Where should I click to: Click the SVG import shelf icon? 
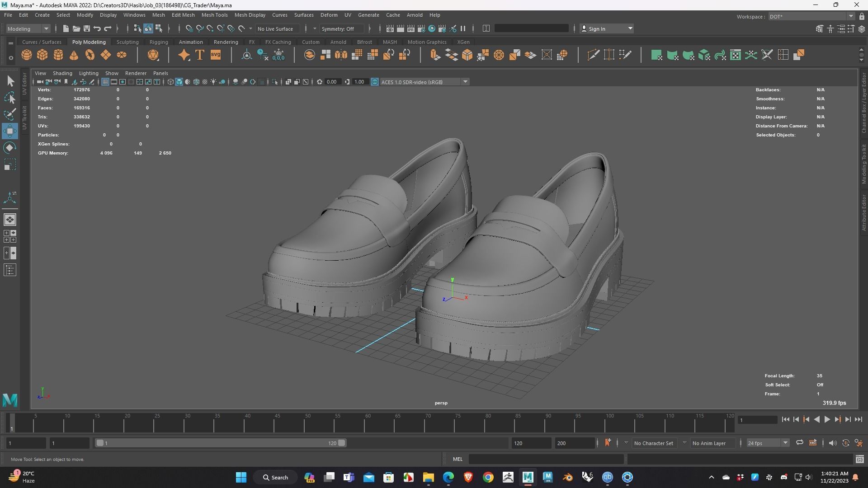coord(216,55)
